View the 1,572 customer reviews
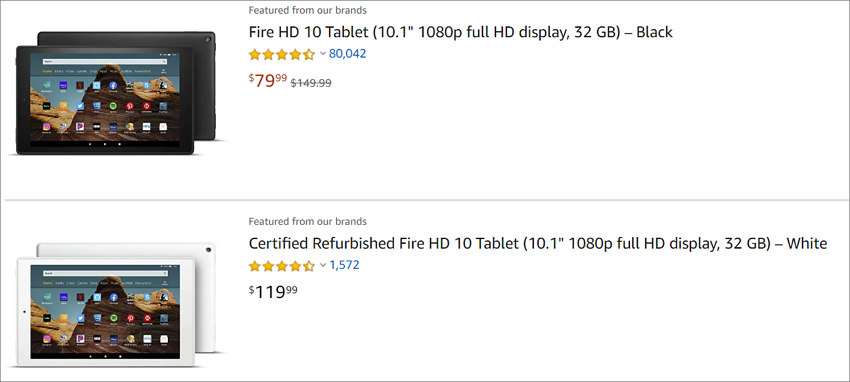 click(344, 265)
